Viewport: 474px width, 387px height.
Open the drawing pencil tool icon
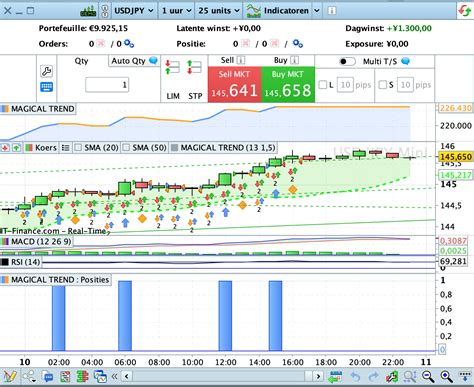[x=9, y=377]
